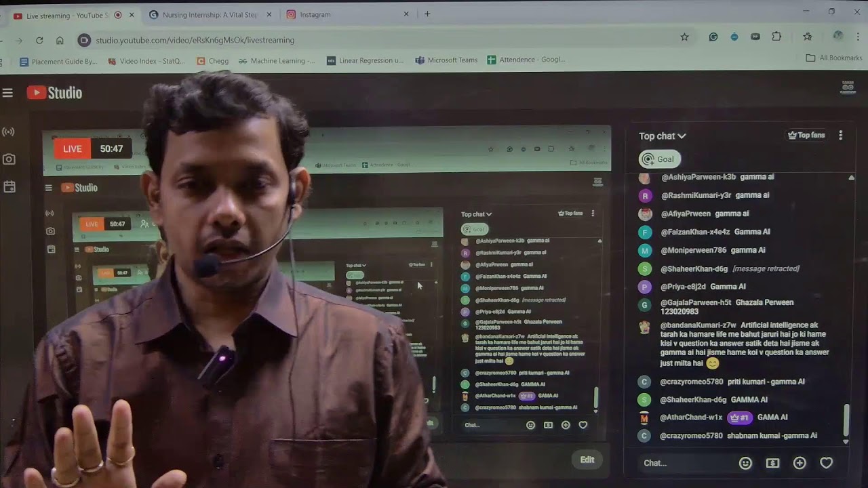Image resolution: width=868 pixels, height=488 pixels.
Task: Click the star-list icon beside the Extensions puzzle
Action: 808,37
